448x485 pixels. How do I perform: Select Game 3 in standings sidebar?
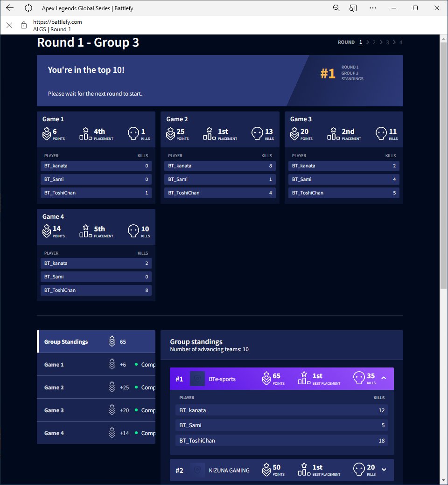tap(96, 410)
